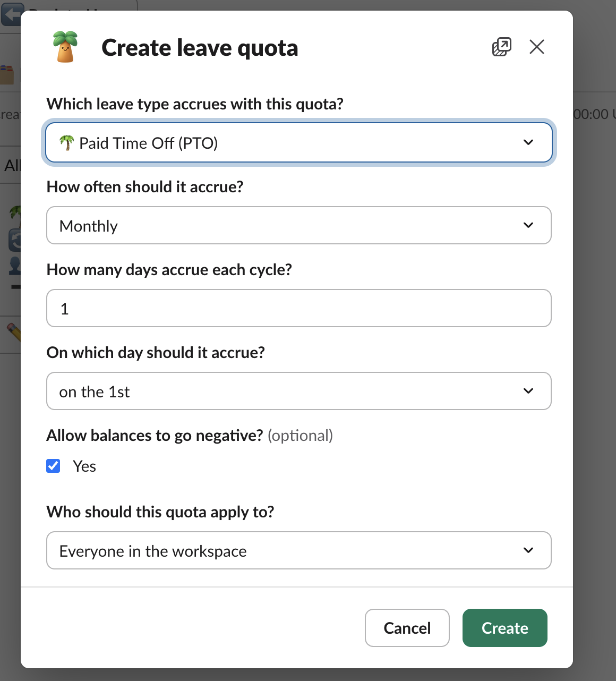Screen dimensions: 616x681
Task: Uncheck Yes for allowing negative balances
Action: 53,466
